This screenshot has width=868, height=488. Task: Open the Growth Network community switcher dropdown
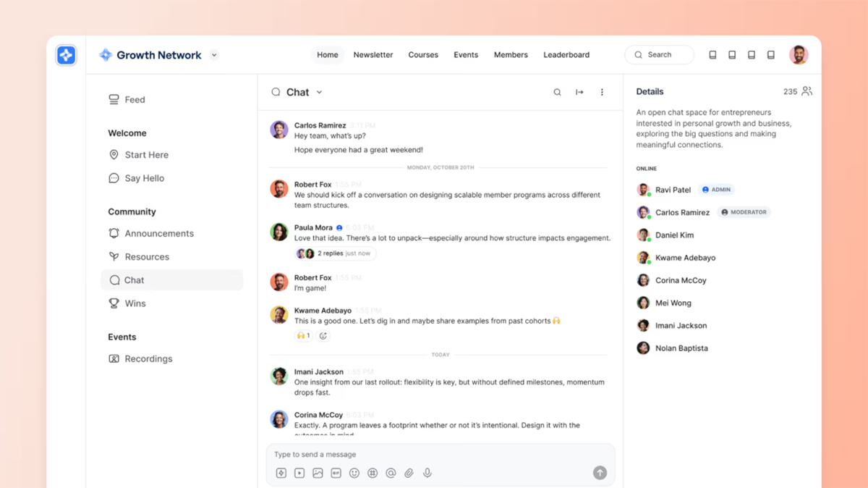pos(214,55)
